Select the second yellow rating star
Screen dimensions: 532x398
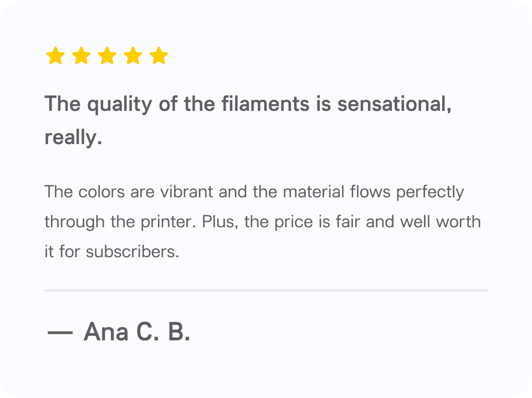[x=81, y=55]
